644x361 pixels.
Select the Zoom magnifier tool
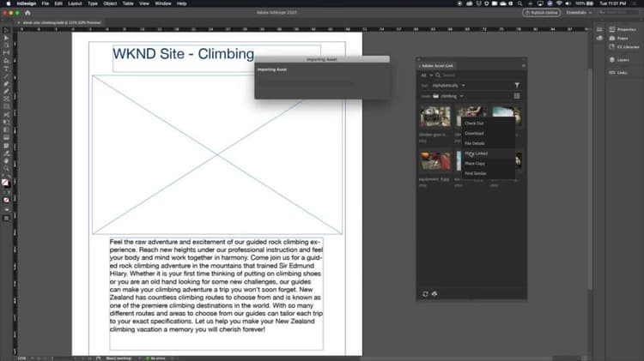click(x=6, y=169)
